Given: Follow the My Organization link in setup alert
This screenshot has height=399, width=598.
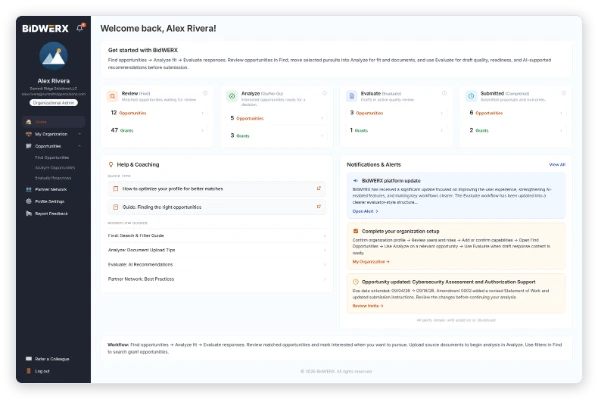Looking at the screenshot, I should (371, 262).
